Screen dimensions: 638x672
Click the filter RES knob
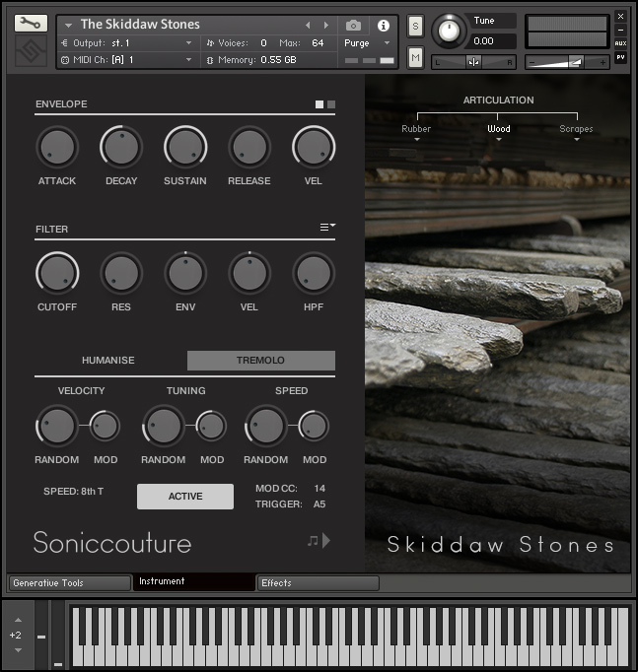(x=121, y=273)
